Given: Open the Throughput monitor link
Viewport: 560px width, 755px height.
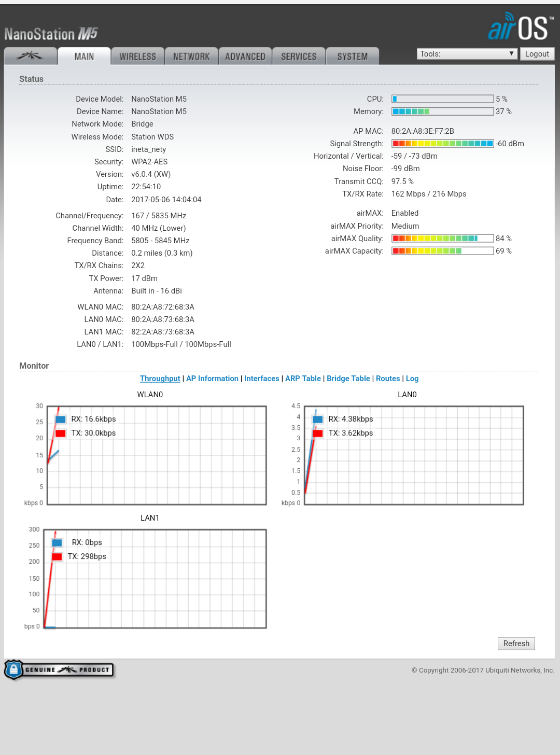Looking at the screenshot, I should pos(160,379).
